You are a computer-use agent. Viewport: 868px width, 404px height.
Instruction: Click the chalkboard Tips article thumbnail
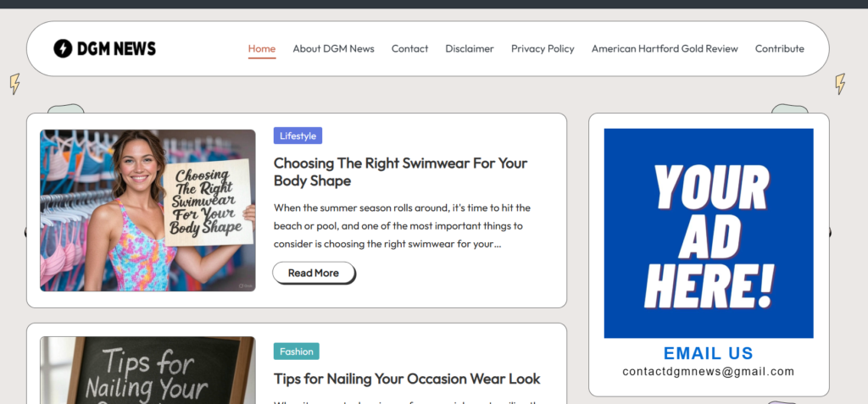147,371
